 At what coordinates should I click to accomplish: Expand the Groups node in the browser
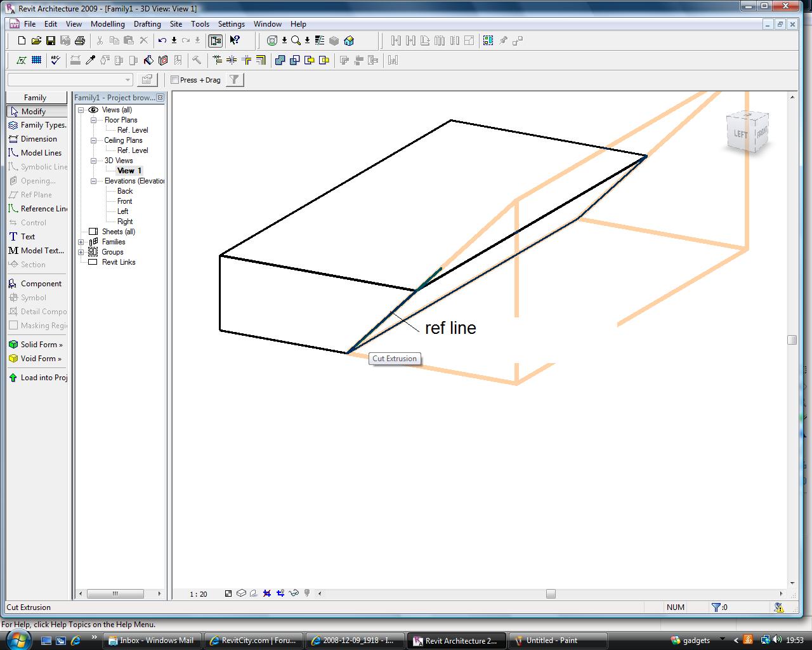[81, 252]
